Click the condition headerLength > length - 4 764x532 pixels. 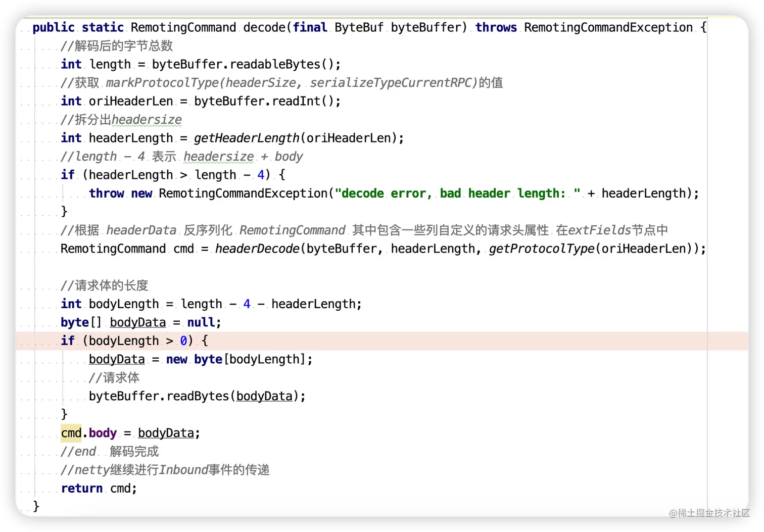coord(177,175)
